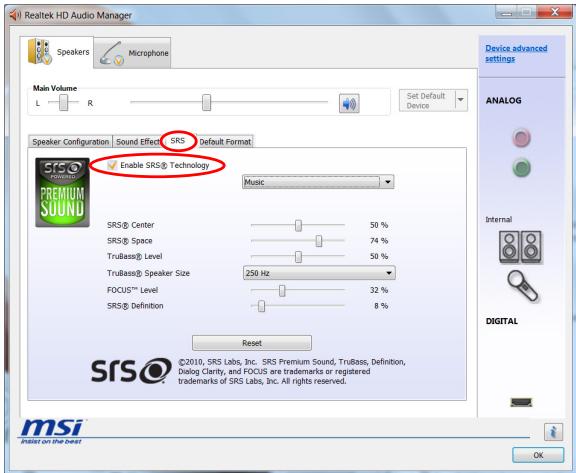Open Device advanced settings link
576x473 pixels.
[x=516, y=54]
